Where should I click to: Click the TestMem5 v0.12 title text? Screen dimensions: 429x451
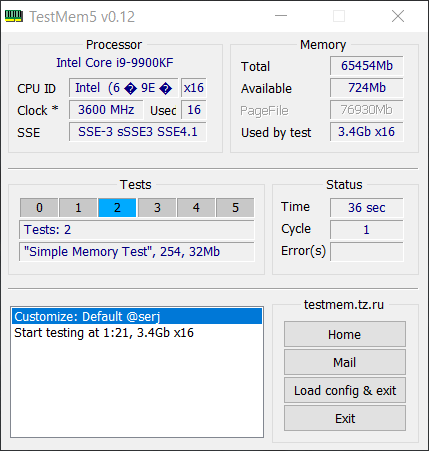tap(82, 17)
